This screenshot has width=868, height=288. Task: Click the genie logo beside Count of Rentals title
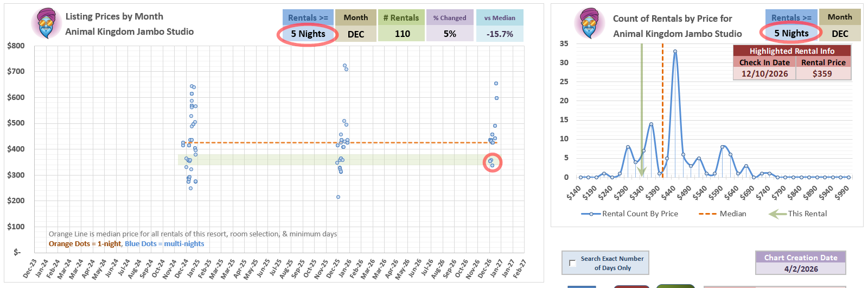pyautogui.click(x=589, y=23)
